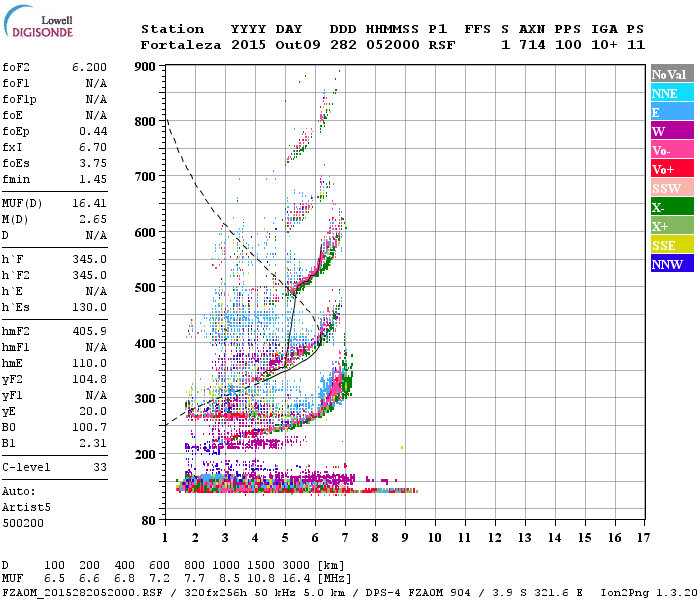
Task: Select the foF2 value 6.200
Action: tap(89, 67)
